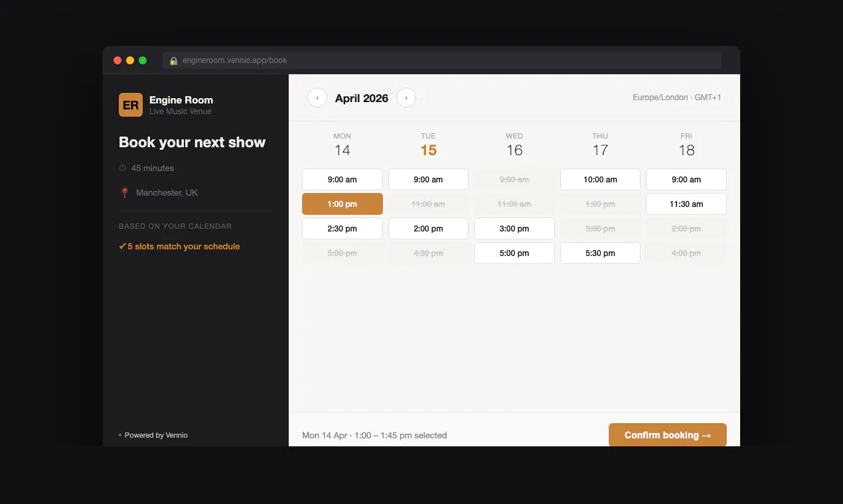The width and height of the screenshot is (843, 504).
Task: Click the Thursday 17 day header
Action: [x=600, y=145]
